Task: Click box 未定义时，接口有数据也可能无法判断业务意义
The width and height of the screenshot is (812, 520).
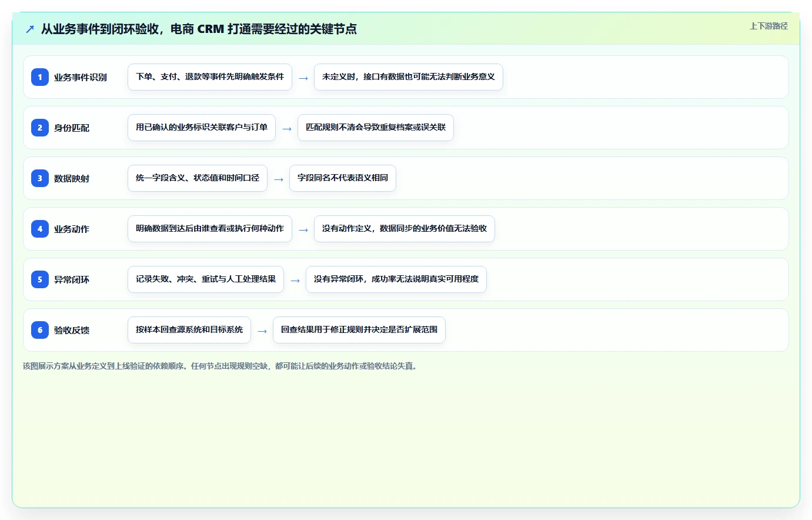Action: click(409, 77)
